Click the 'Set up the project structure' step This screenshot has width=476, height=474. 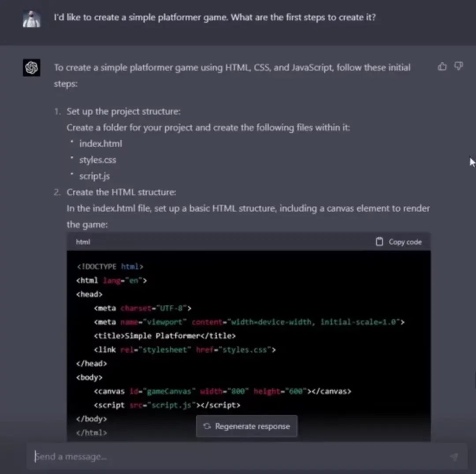pos(123,112)
